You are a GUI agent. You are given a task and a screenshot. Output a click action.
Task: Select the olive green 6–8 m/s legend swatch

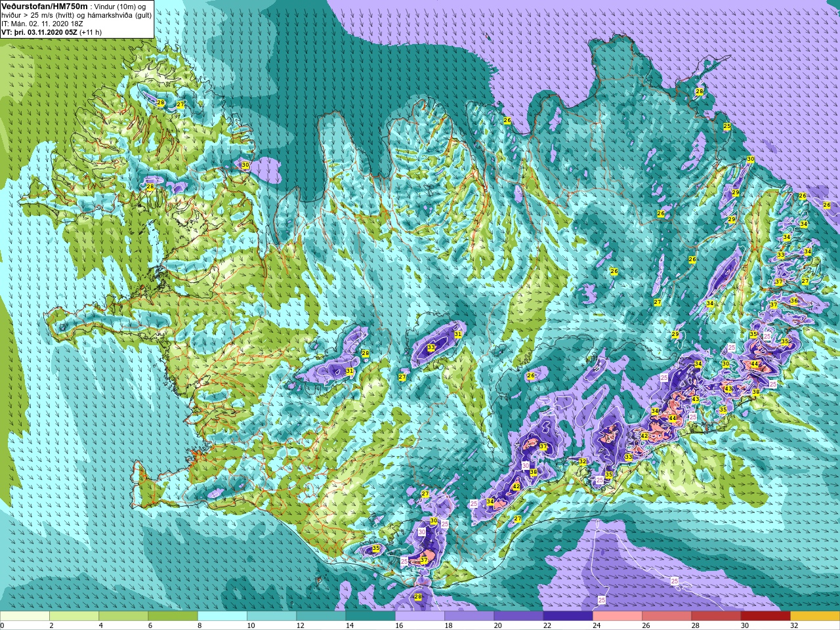pos(173,616)
